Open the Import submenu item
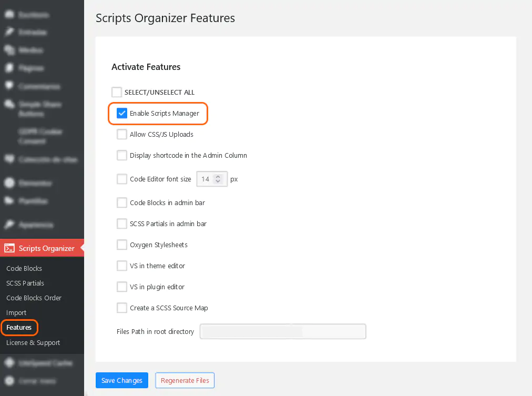 (x=16, y=312)
